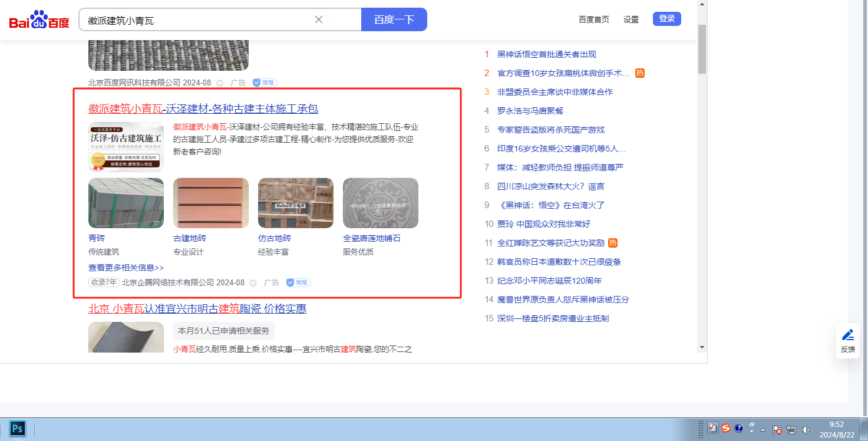The width and height of the screenshot is (868, 441).
Task: Open the 全瓷唐莲地铺石 product link
Action: click(x=372, y=238)
